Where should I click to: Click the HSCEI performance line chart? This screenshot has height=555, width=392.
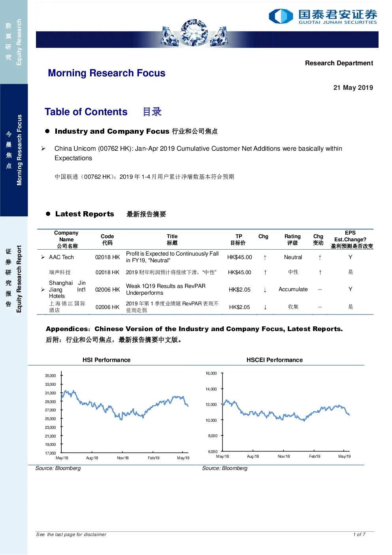pyautogui.click(x=279, y=415)
